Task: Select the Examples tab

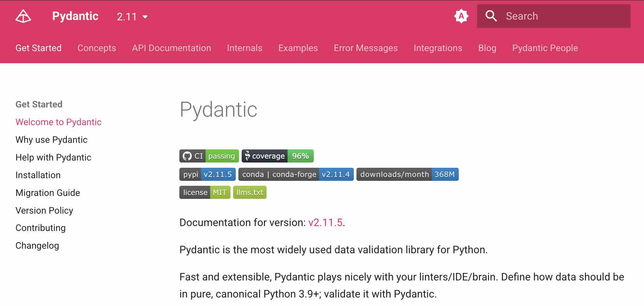Action: coord(298,48)
